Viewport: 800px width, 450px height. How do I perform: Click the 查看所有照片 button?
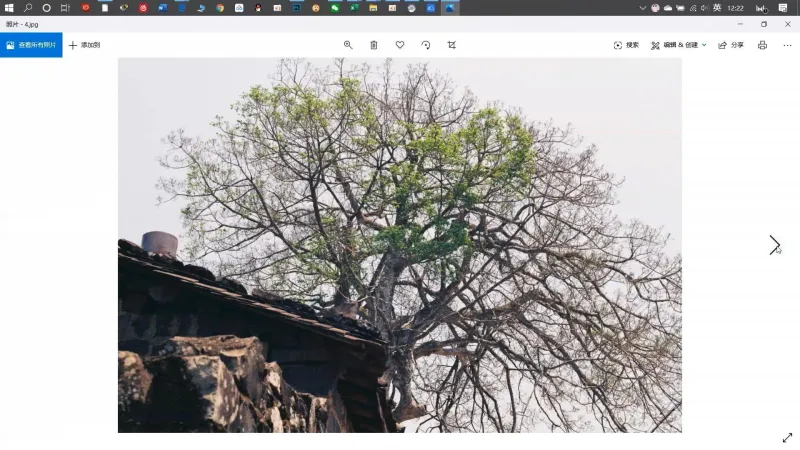[x=31, y=45]
